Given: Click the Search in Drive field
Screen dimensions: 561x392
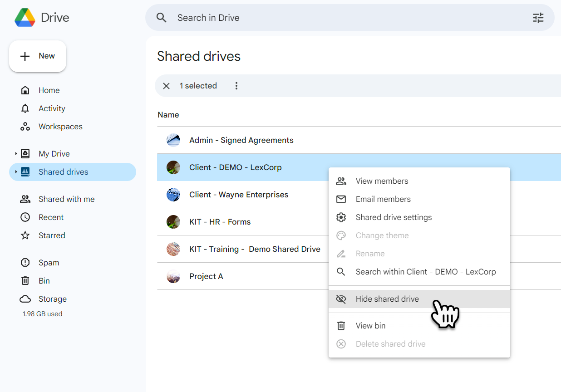Looking at the screenshot, I should pyautogui.click(x=272, y=17).
